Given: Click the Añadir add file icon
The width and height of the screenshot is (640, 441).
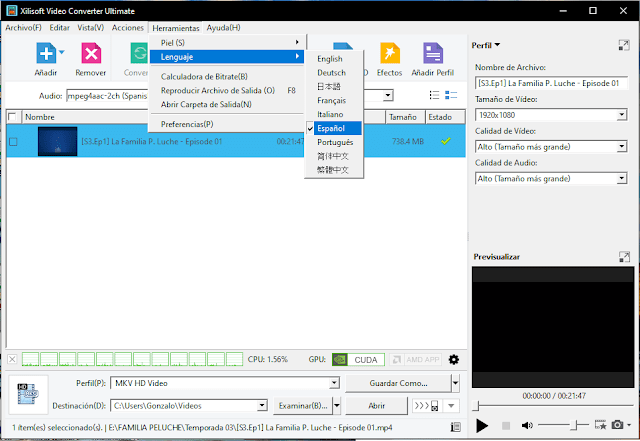Looking at the screenshot, I should tap(46, 53).
